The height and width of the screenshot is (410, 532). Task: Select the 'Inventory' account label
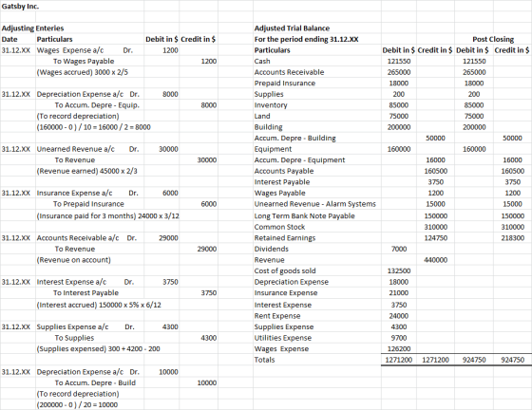(271, 105)
